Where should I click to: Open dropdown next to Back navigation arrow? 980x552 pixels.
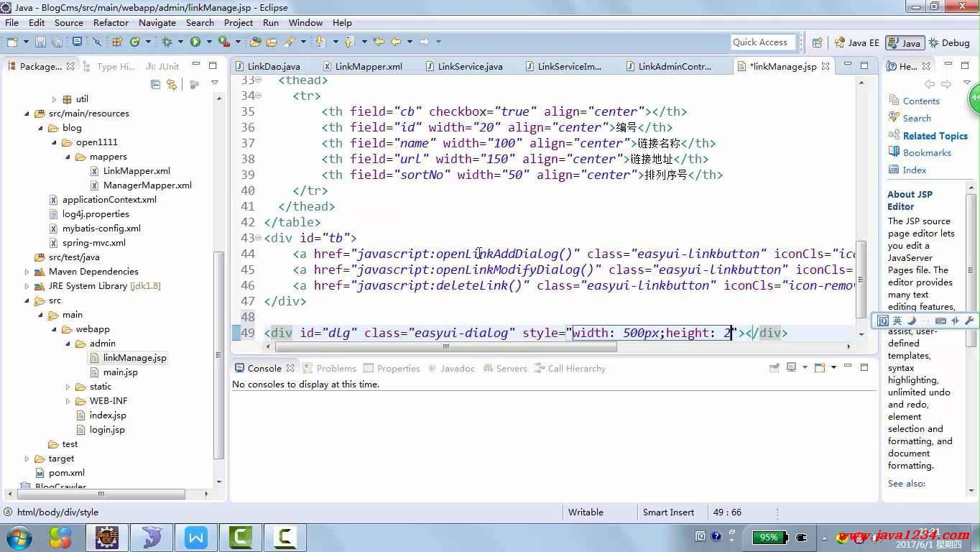[410, 42]
